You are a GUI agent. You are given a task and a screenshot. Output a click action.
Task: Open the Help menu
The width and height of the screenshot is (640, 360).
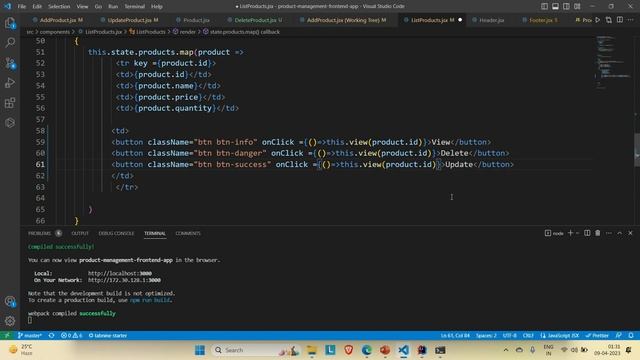157,7
